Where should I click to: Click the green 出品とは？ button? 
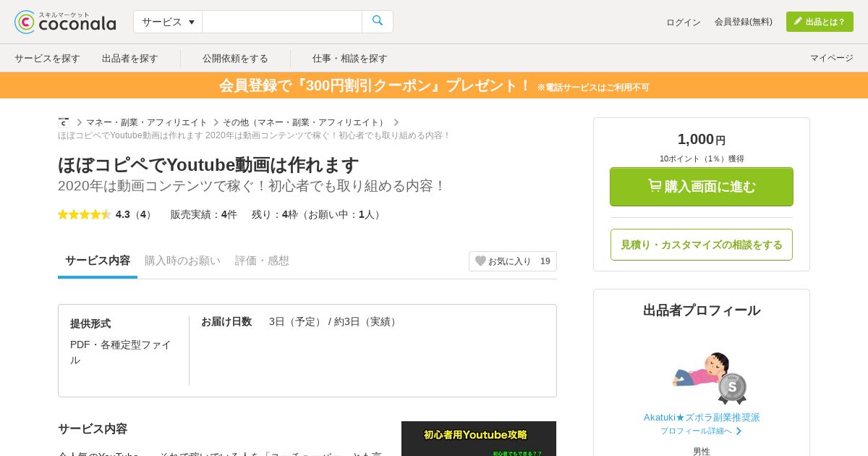(820, 22)
